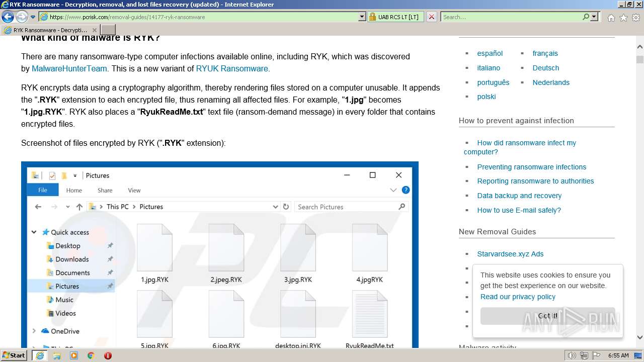Click the network tray icon
The height and width of the screenshot is (362, 644).
(585, 355)
